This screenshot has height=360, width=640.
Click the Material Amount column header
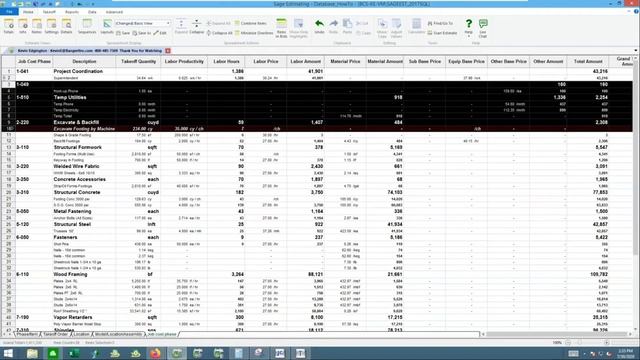[x=384, y=61]
